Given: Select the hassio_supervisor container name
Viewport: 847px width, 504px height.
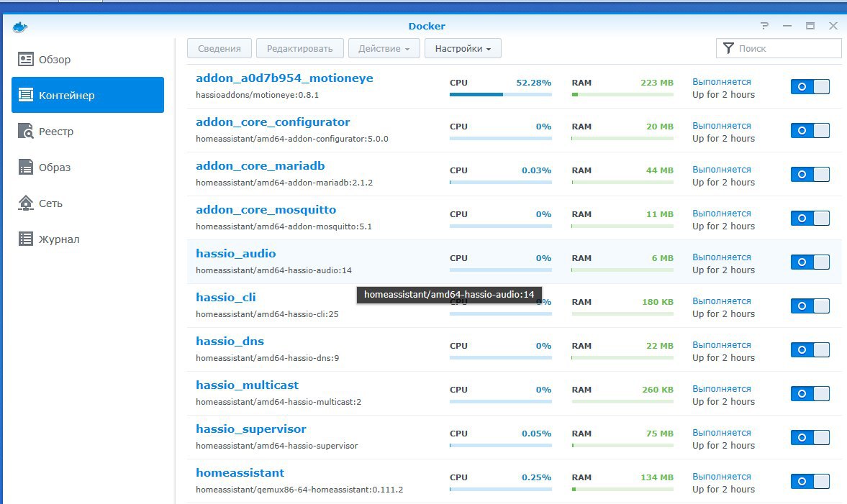Looking at the screenshot, I should pos(250,429).
